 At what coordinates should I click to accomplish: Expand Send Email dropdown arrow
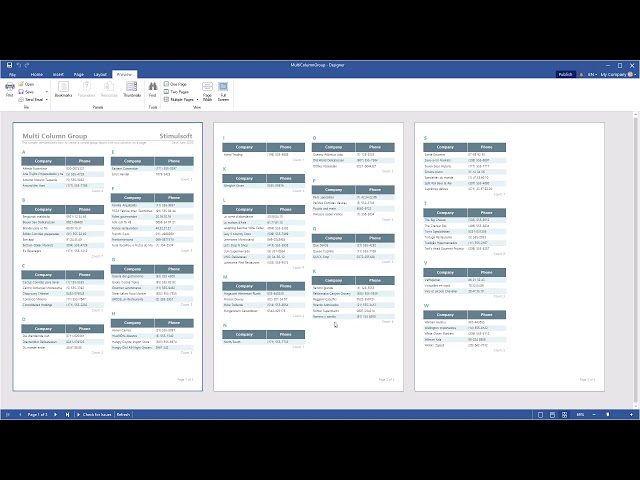[x=47, y=99]
